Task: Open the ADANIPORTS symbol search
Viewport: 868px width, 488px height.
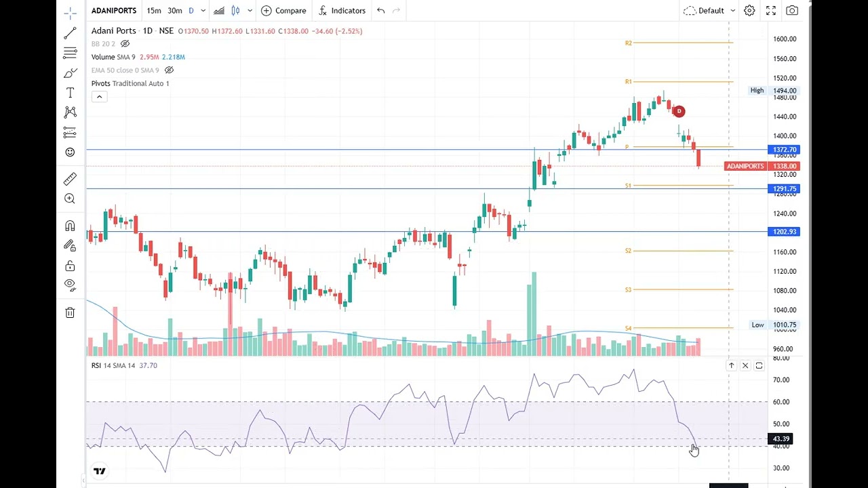Action: [x=114, y=11]
